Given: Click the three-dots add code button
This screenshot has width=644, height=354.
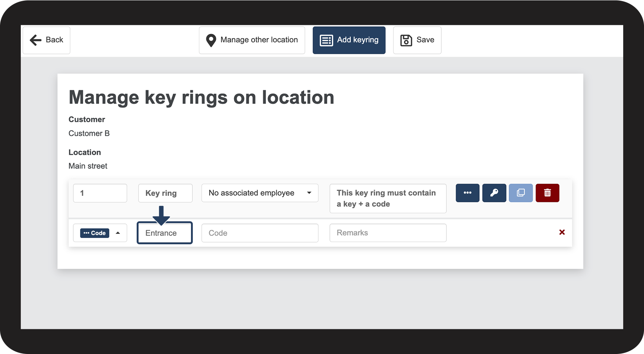Looking at the screenshot, I should pyautogui.click(x=467, y=193).
